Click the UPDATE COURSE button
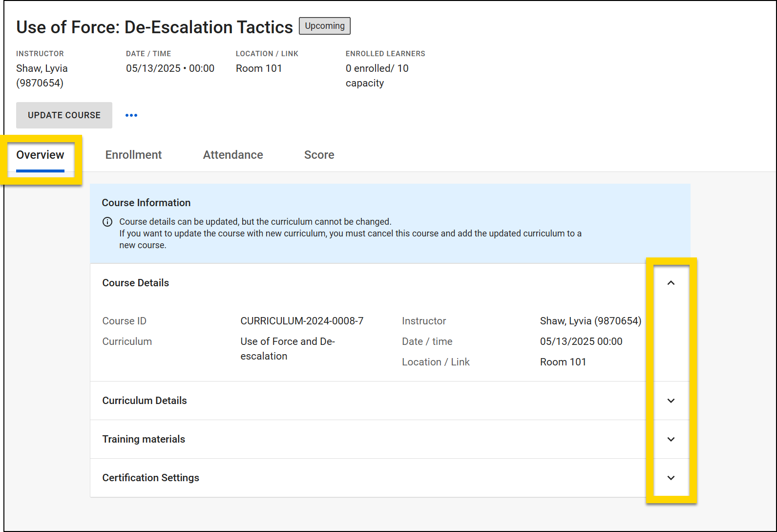The width and height of the screenshot is (777, 532). 64,115
